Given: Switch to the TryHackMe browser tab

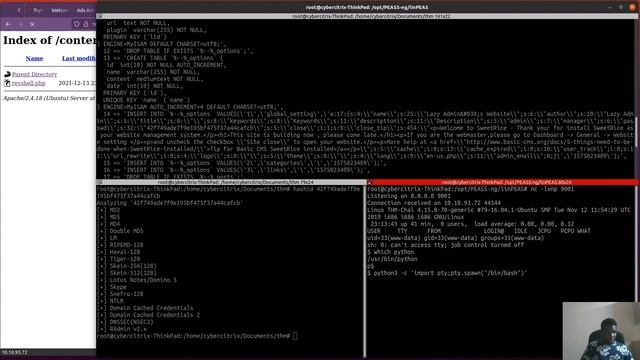Looking at the screenshot, I should [x=38, y=10].
